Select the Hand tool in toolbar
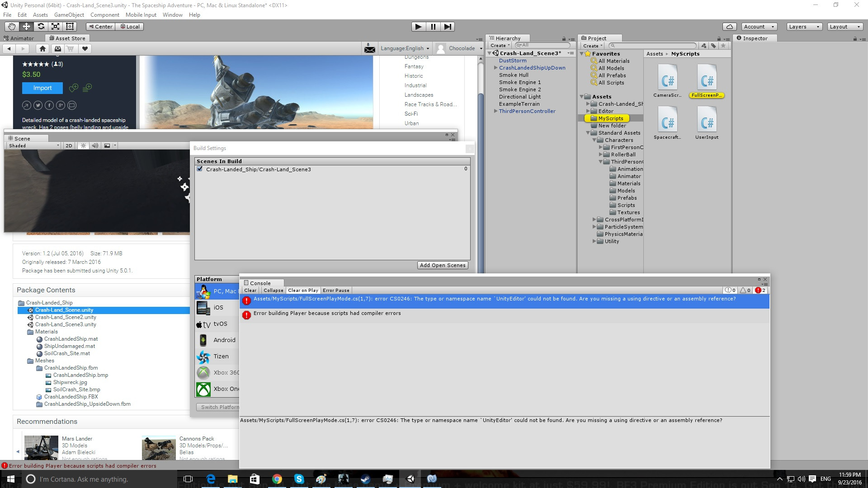868x488 pixels. [x=12, y=27]
